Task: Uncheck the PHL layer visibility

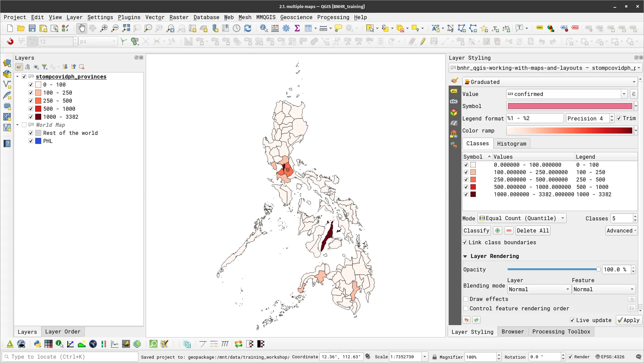Action: point(30,141)
